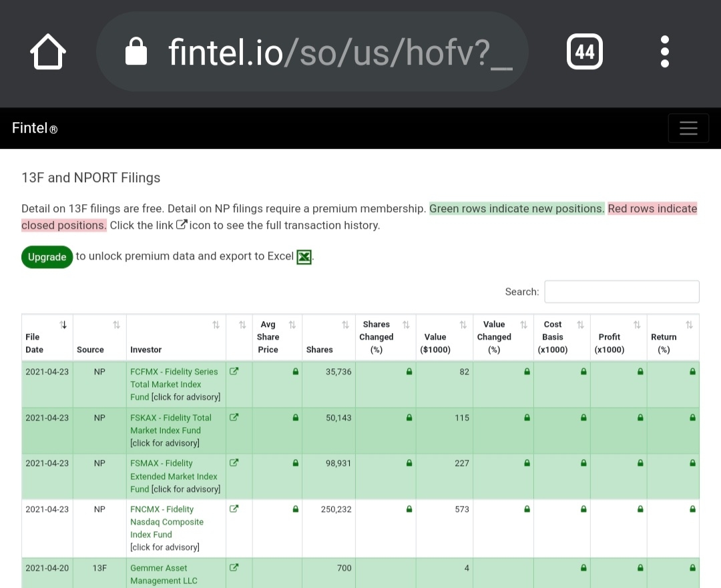
Task: Sort table by Value Changed (%)
Action: [503, 337]
